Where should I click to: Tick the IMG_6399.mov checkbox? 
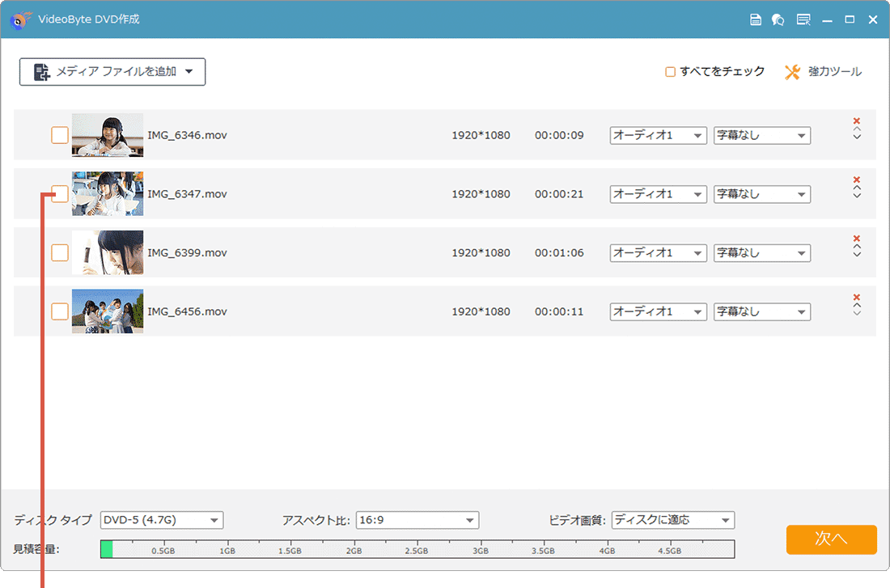[x=60, y=252]
